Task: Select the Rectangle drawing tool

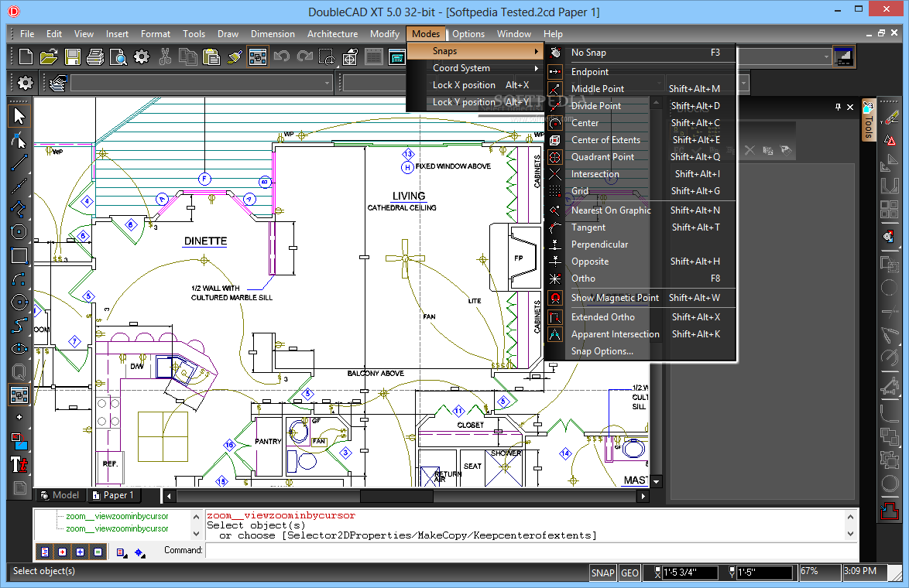Action: click(19, 255)
